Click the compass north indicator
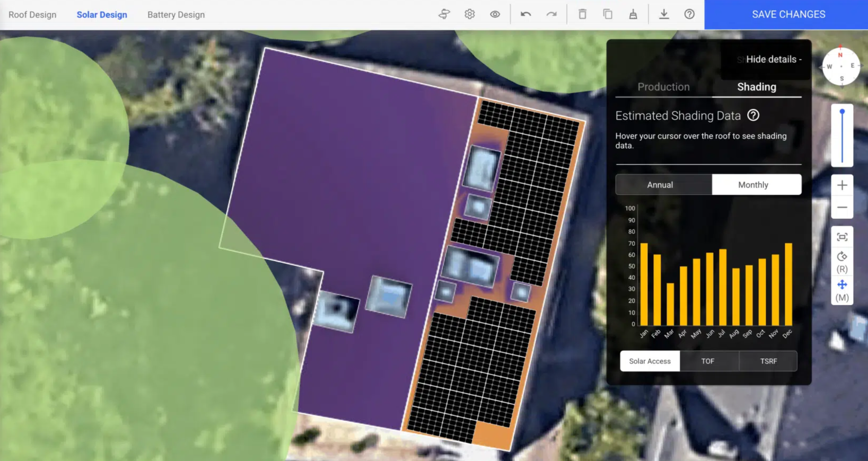 840,55
